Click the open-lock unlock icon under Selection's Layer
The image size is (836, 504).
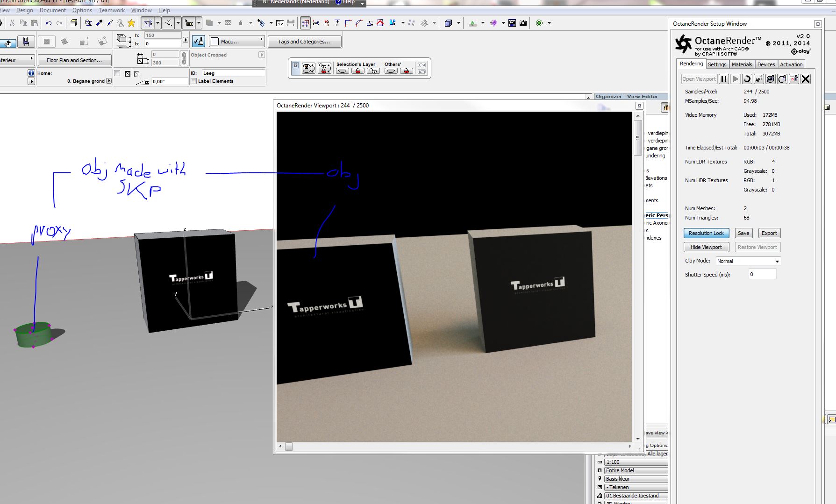coord(373,71)
